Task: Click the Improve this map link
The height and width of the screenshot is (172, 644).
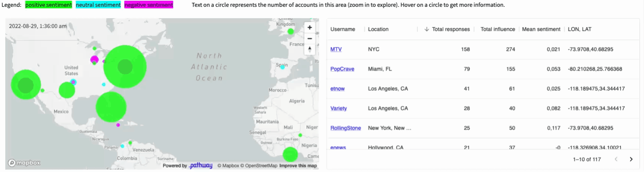Action: 298,166
